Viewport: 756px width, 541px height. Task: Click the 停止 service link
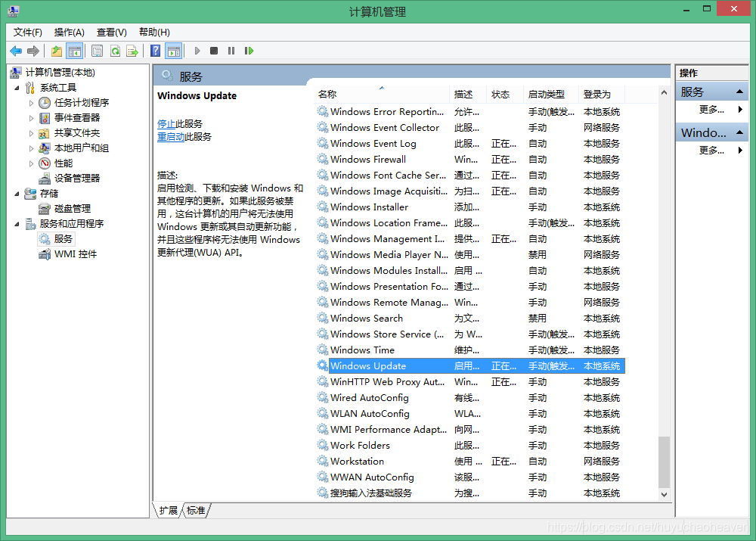166,124
